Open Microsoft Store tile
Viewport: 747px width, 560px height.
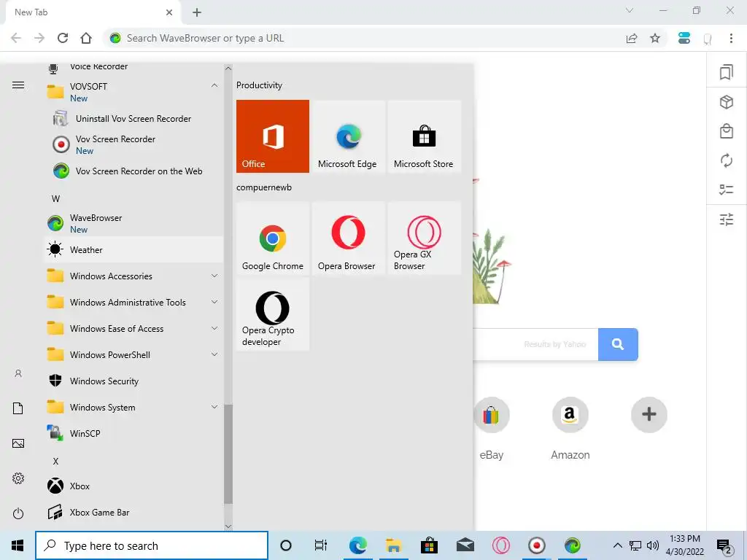tap(424, 136)
